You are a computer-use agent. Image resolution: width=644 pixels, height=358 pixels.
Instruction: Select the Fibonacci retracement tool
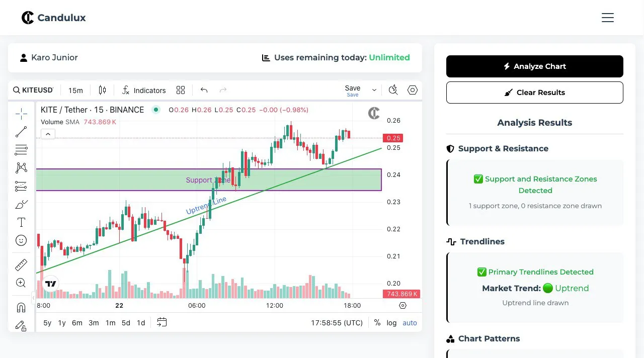pos(21,150)
